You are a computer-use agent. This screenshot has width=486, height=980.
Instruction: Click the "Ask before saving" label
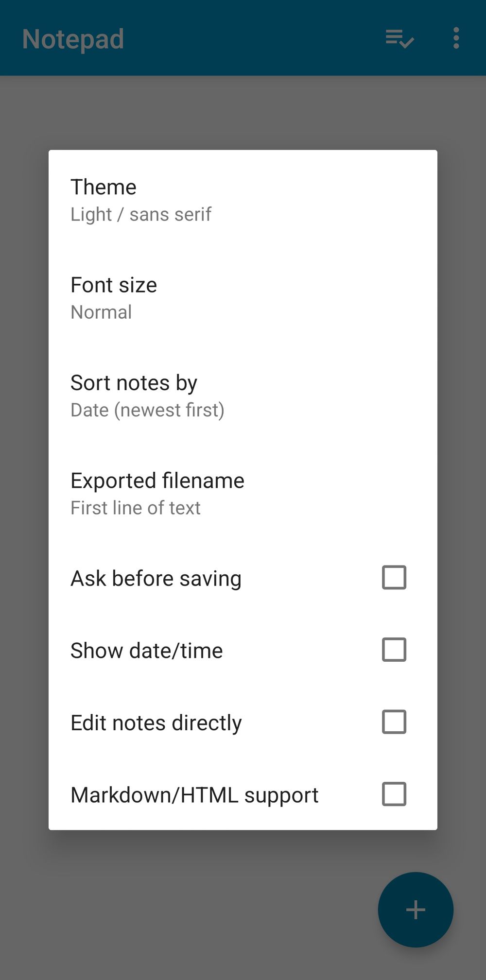(x=156, y=579)
